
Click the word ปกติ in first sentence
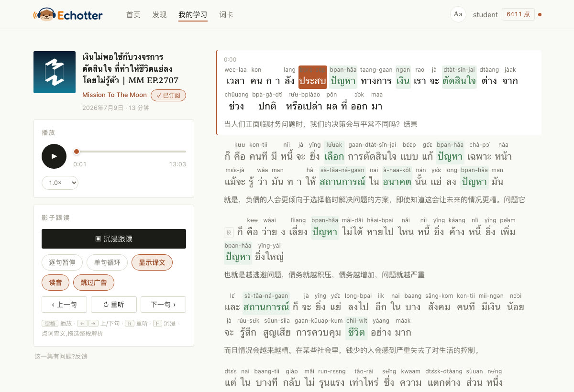[267, 102]
